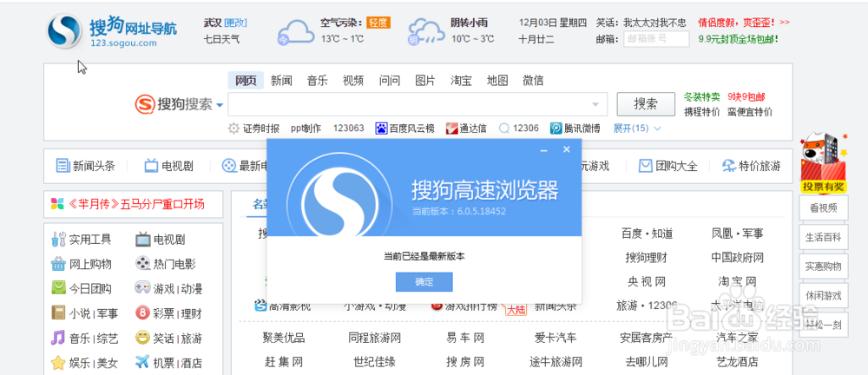This screenshot has height=375, width=868.
Task: Open the 中国政府网 site link
Action: pyautogui.click(x=737, y=258)
